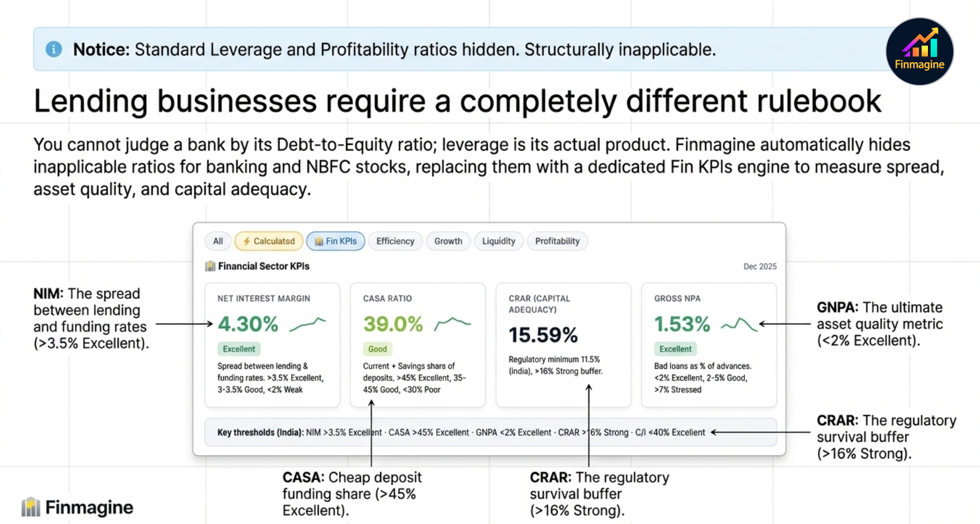Click the Key thresholds (India) summary bar
980x524 pixels.
[490, 432]
